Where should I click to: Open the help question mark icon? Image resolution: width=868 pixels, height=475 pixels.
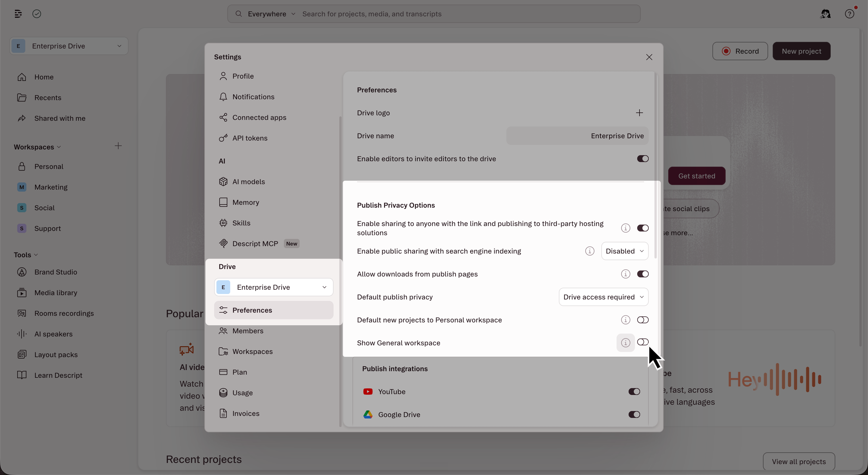[x=849, y=14]
